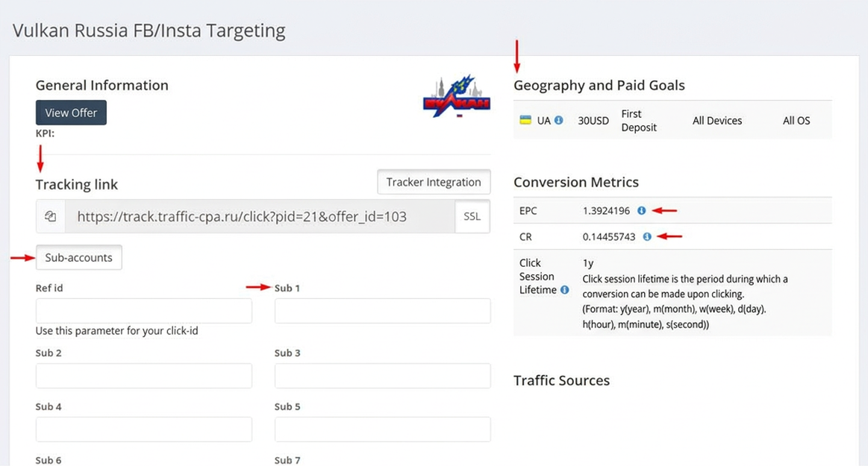Click the Tracking link heading
The width and height of the screenshot is (868, 466).
coord(76,184)
